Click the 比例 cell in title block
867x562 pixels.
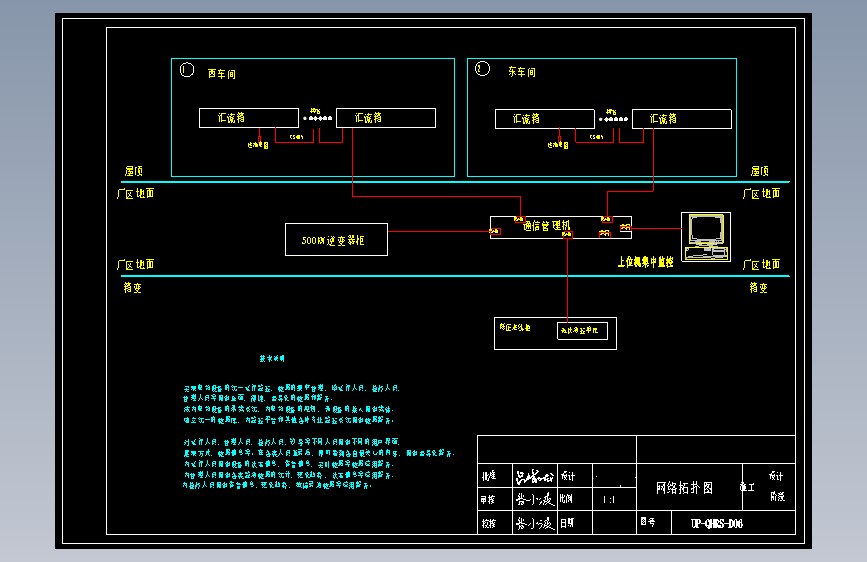[574, 499]
